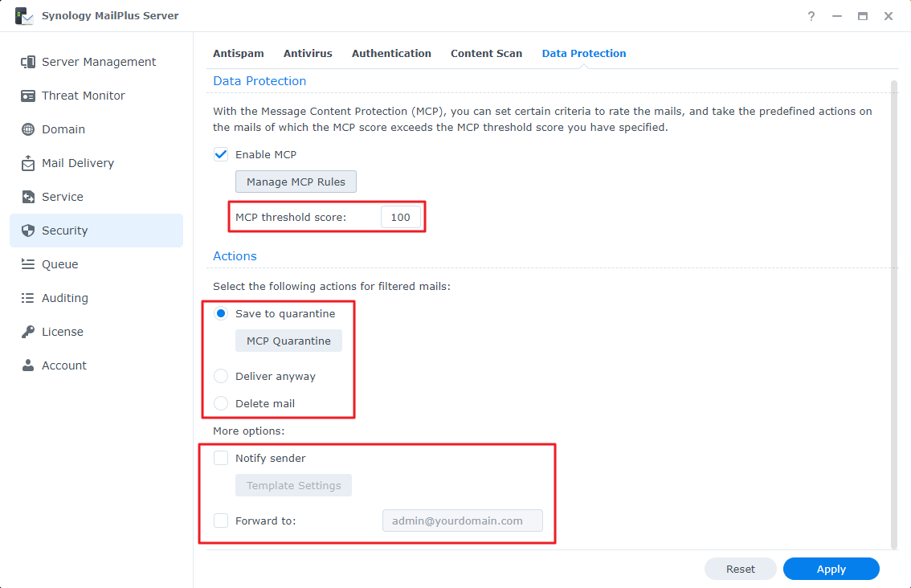Switch to the Antispam tab
This screenshot has width=911, height=588.
click(239, 53)
